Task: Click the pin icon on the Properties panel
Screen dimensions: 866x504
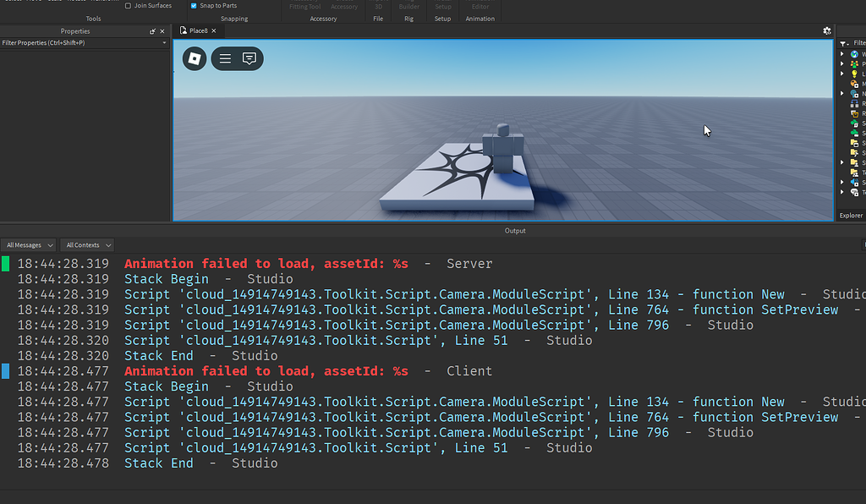Action: click(153, 31)
